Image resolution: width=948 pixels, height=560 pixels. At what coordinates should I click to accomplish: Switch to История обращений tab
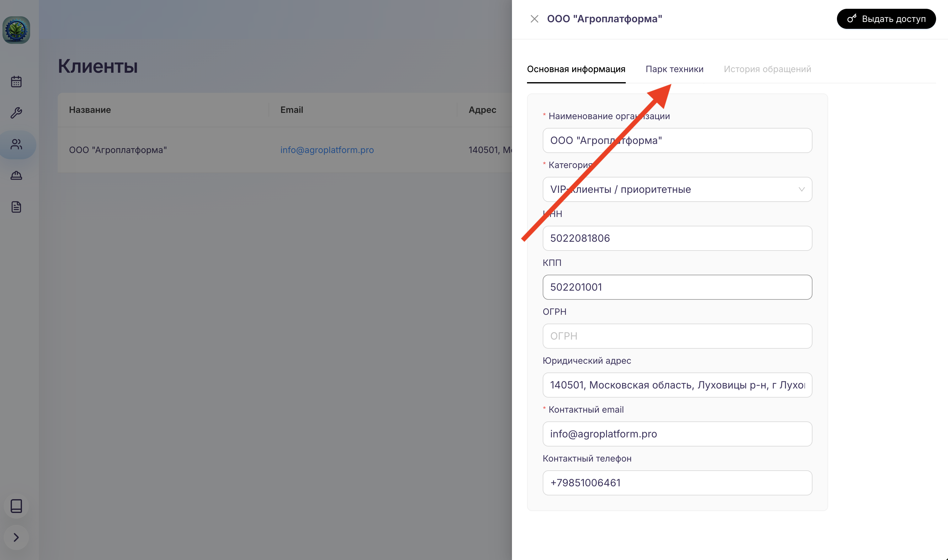(767, 69)
